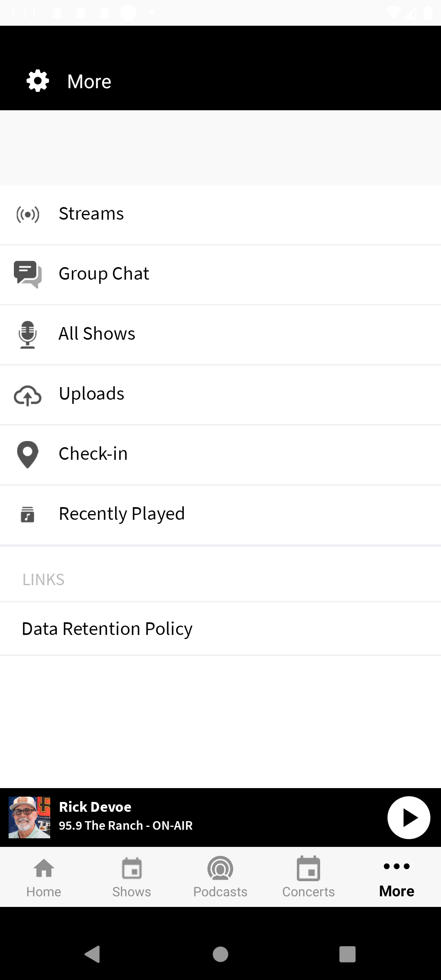
Task: Go to the Concerts tab
Action: pos(308,877)
